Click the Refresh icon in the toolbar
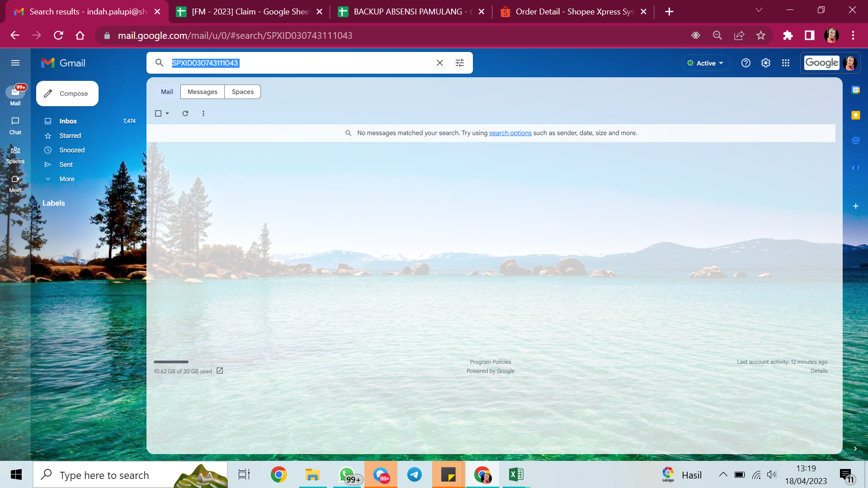This screenshot has width=868, height=488. [185, 113]
